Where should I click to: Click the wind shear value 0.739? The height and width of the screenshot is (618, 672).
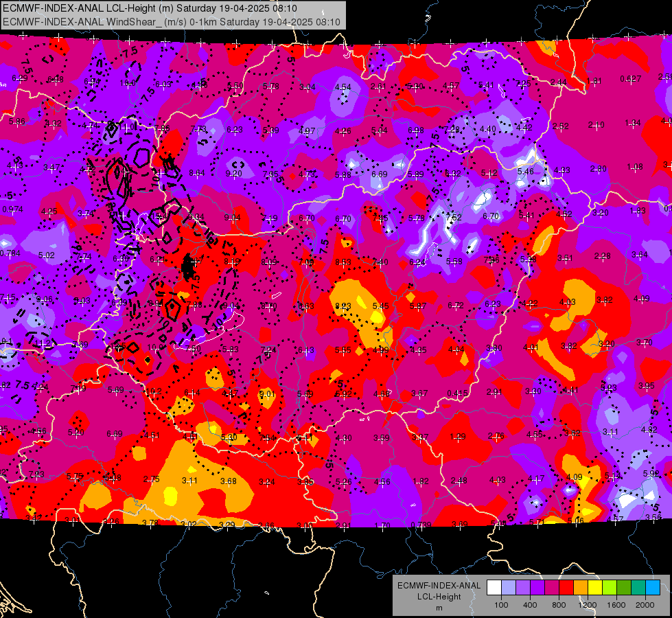pos(421,525)
